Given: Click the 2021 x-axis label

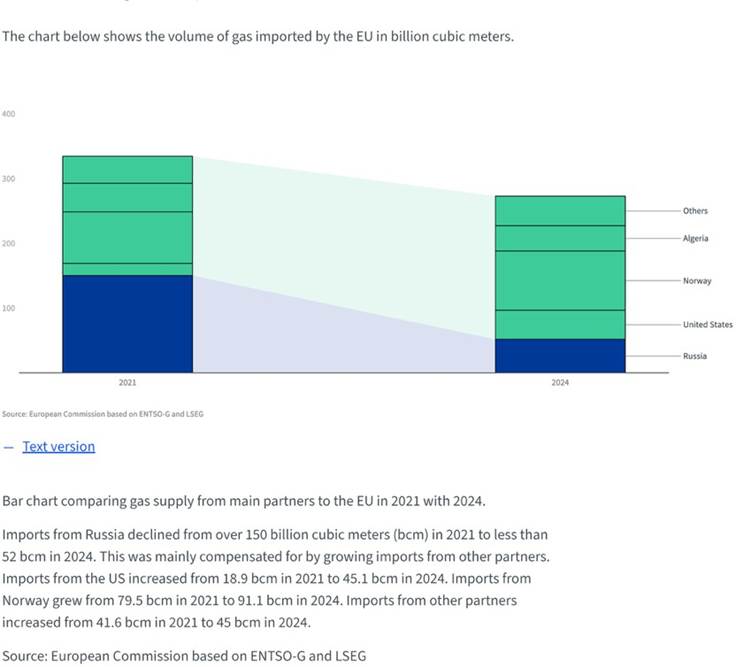Looking at the screenshot, I should coord(127,383).
